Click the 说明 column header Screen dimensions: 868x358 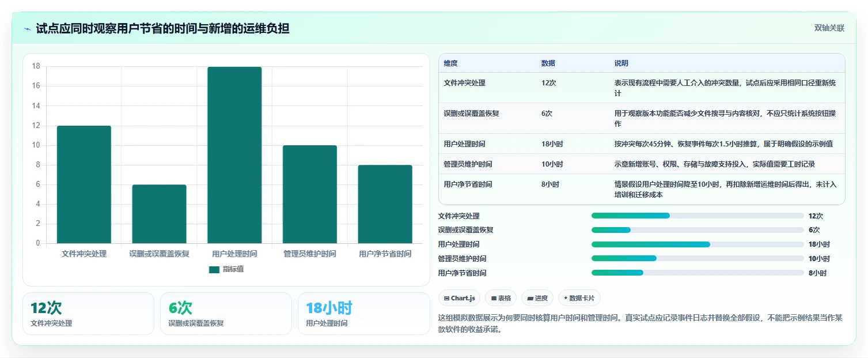click(x=621, y=63)
